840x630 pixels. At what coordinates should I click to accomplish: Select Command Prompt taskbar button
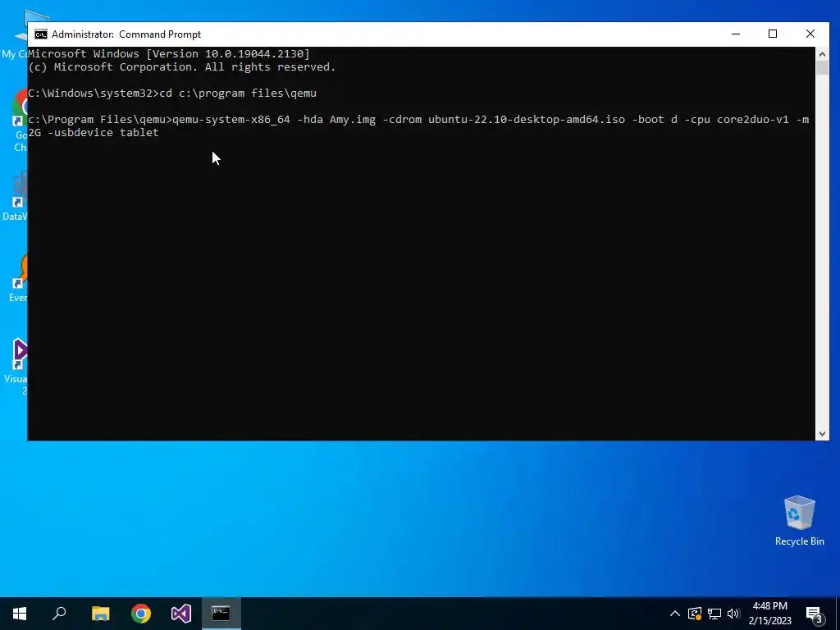(x=221, y=614)
